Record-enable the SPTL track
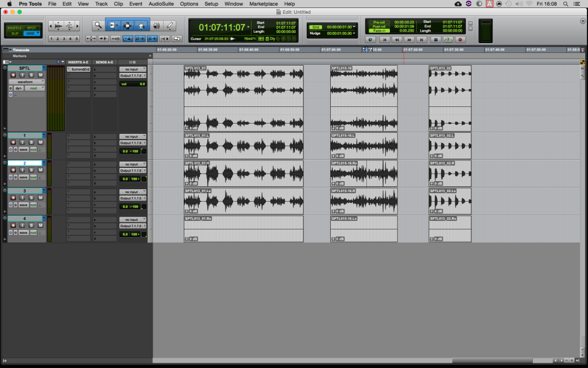 13,75
